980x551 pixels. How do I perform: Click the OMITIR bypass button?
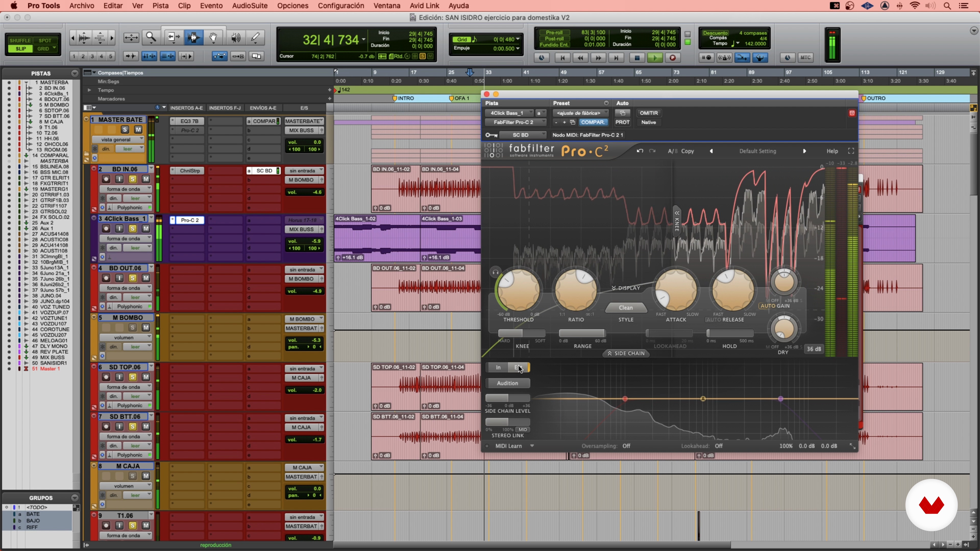[x=649, y=113]
